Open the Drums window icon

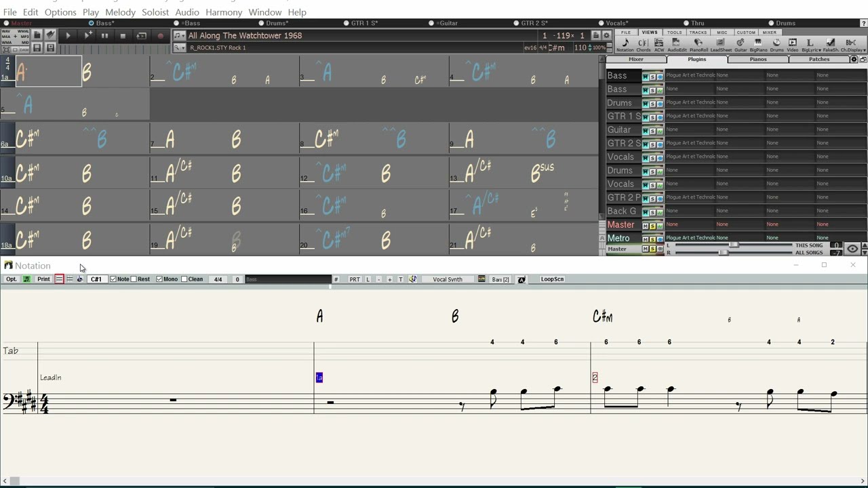click(776, 45)
